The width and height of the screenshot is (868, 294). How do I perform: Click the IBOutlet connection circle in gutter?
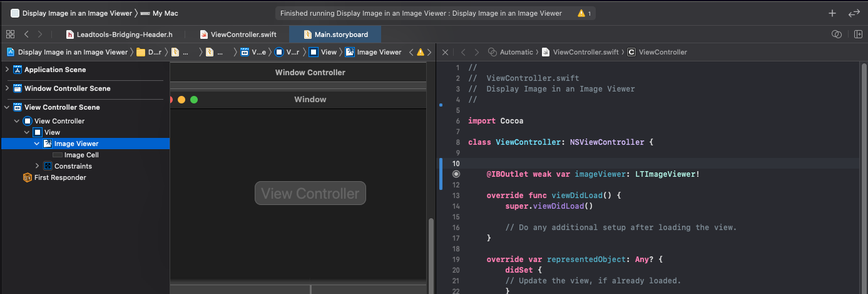click(456, 174)
